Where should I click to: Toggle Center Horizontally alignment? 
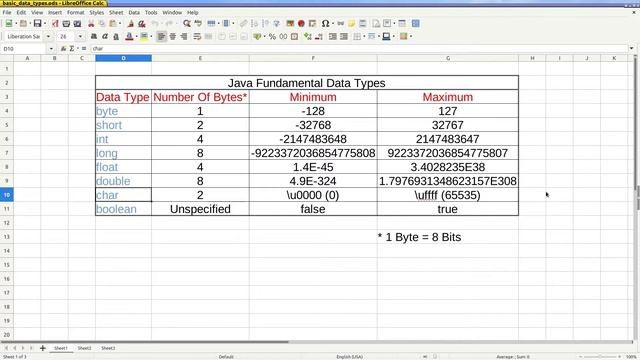[173, 37]
